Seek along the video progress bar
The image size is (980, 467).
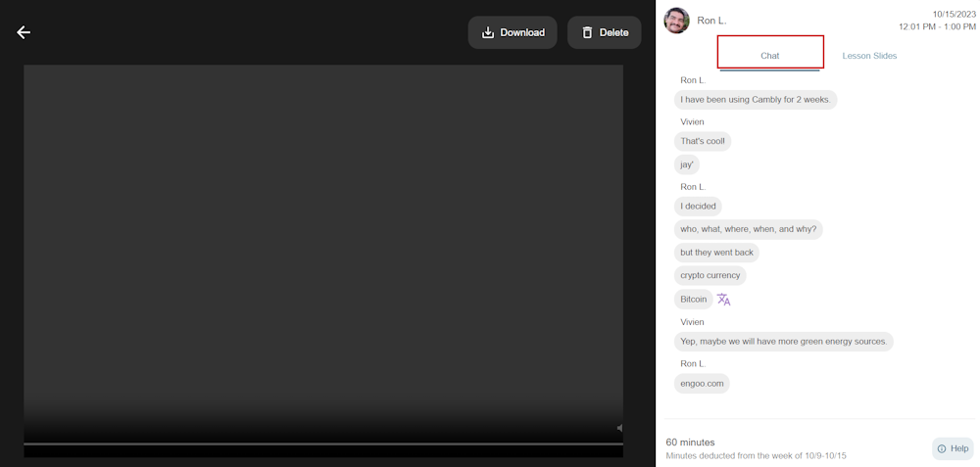point(323,444)
